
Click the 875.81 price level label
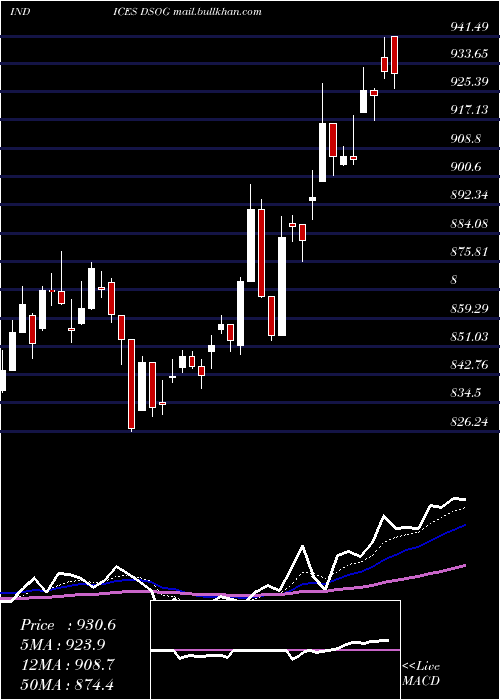click(469, 252)
